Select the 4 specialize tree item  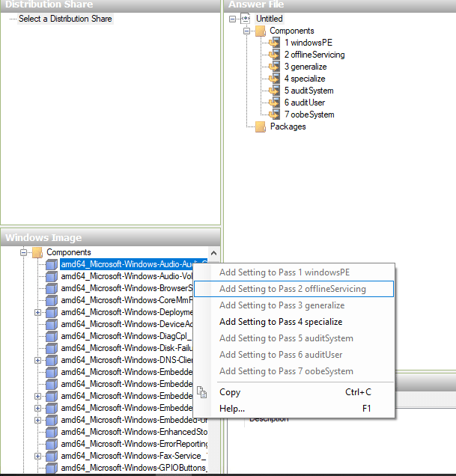pos(305,79)
